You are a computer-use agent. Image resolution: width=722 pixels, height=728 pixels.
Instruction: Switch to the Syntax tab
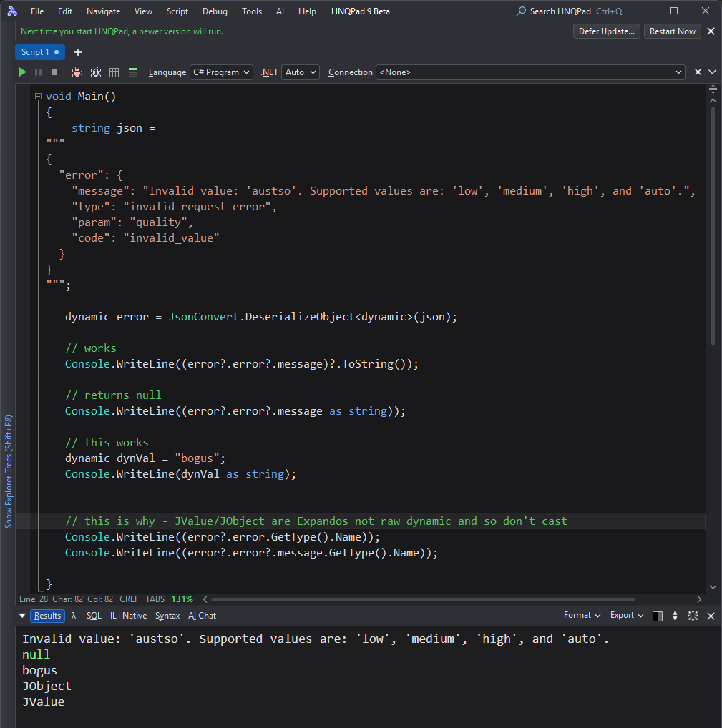pyautogui.click(x=167, y=616)
